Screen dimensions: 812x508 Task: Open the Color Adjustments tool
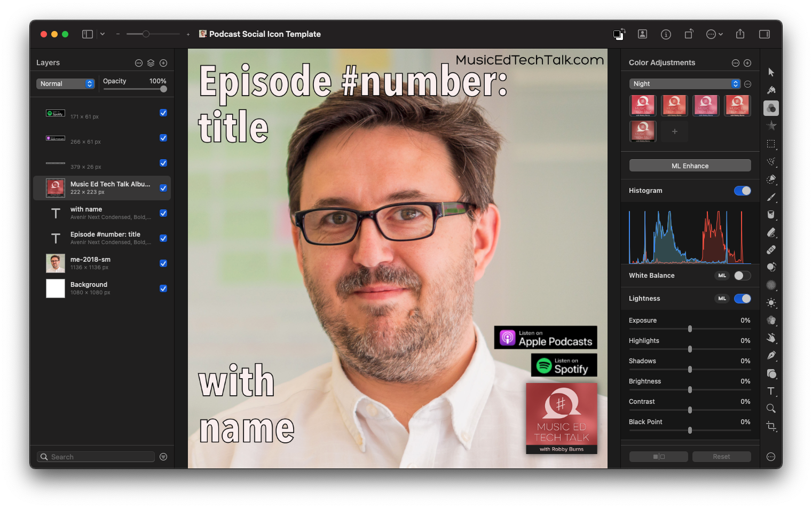tap(771, 108)
